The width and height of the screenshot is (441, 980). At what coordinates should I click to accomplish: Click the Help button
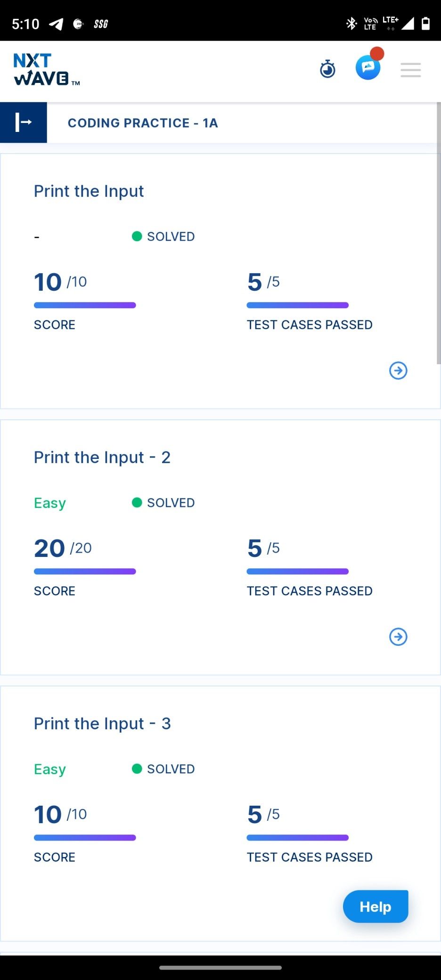pos(376,906)
